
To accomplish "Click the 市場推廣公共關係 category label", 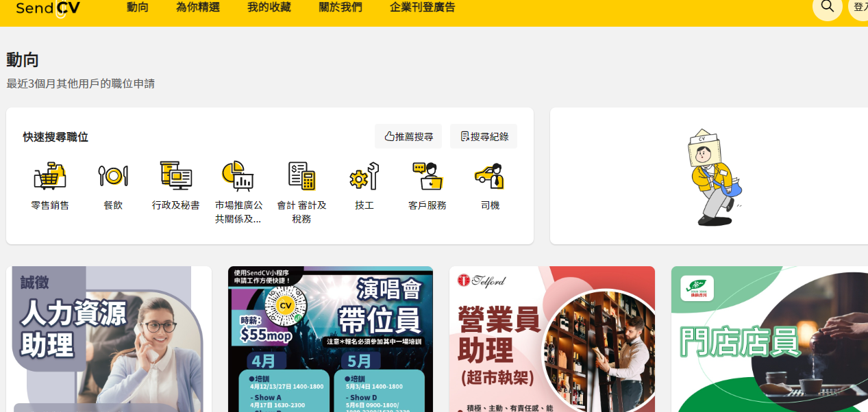I will pyautogui.click(x=238, y=212).
